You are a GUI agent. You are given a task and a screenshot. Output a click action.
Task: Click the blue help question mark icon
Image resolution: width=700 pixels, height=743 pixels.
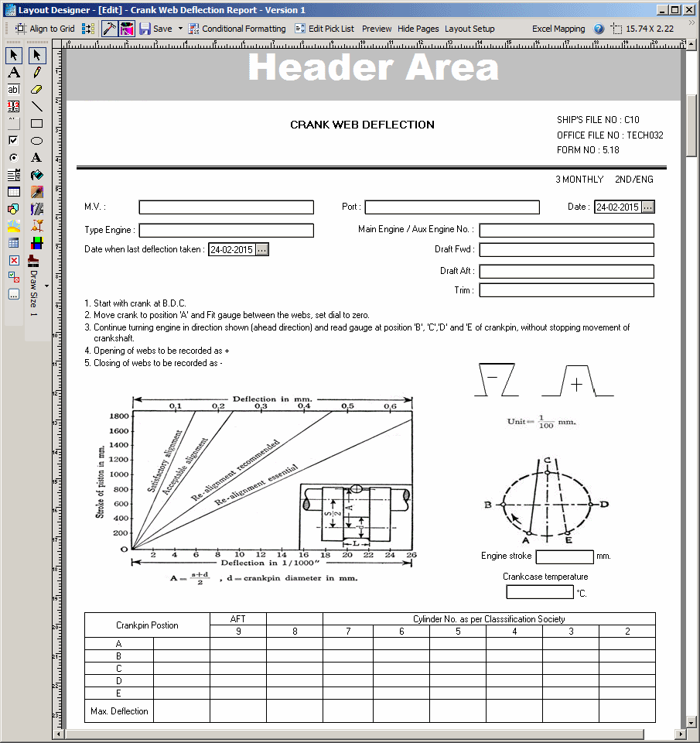[x=599, y=29]
